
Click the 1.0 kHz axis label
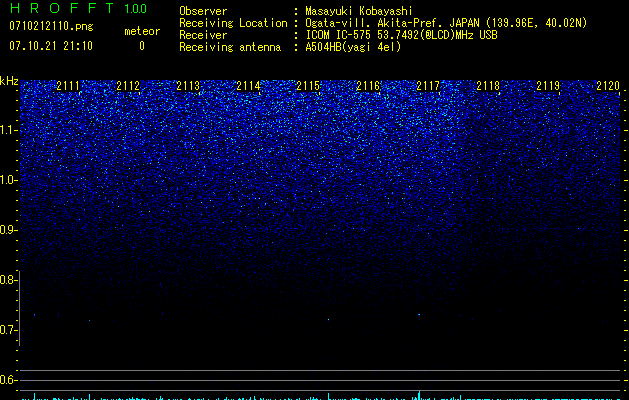(8, 180)
